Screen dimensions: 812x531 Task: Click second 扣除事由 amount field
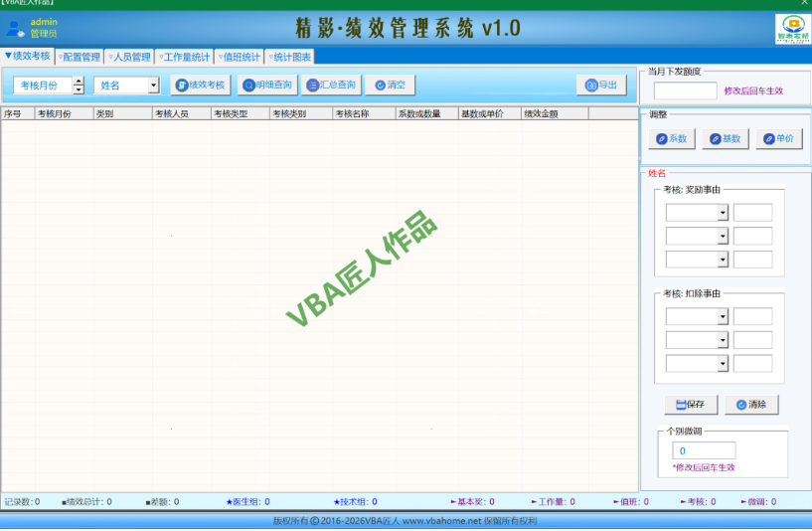point(752,340)
